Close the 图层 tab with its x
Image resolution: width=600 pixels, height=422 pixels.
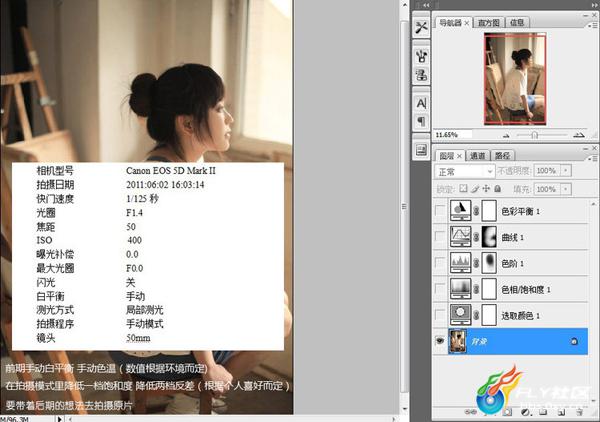click(x=459, y=156)
